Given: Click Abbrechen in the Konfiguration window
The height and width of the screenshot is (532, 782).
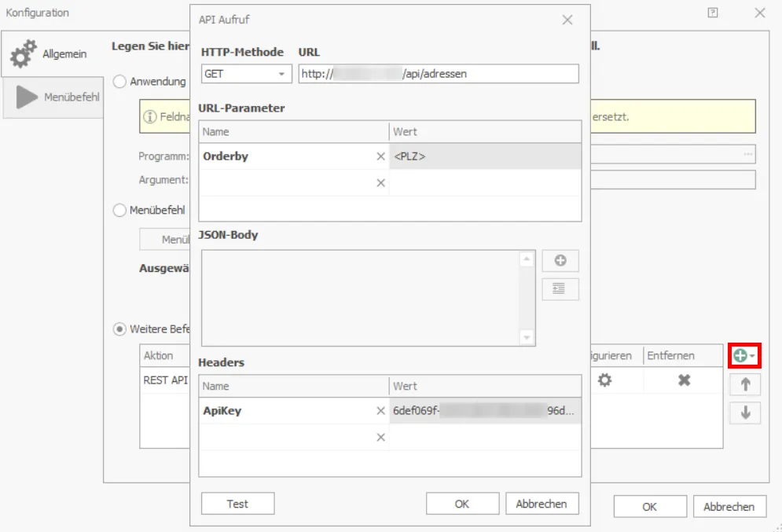Looking at the screenshot, I should (x=729, y=507).
